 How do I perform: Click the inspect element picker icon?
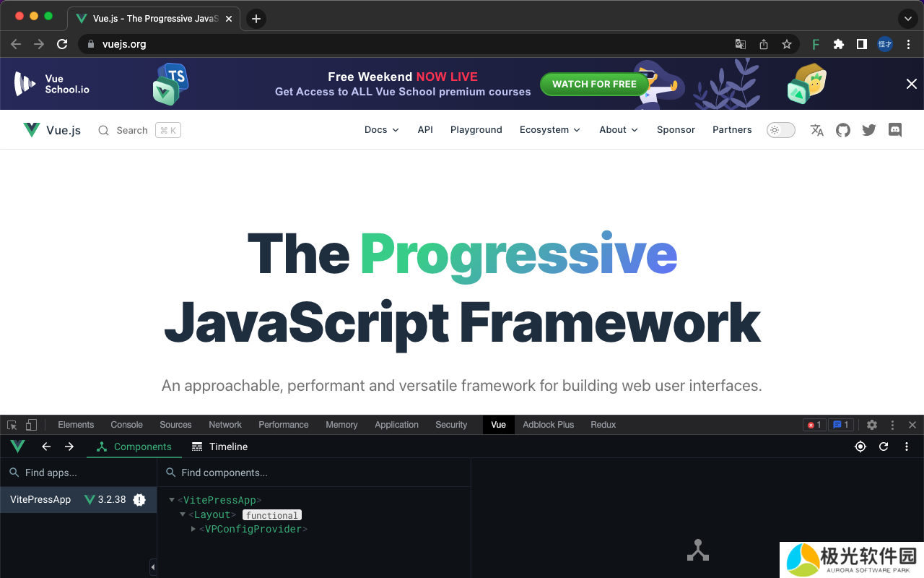pyautogui.click(x=12, y=425)
